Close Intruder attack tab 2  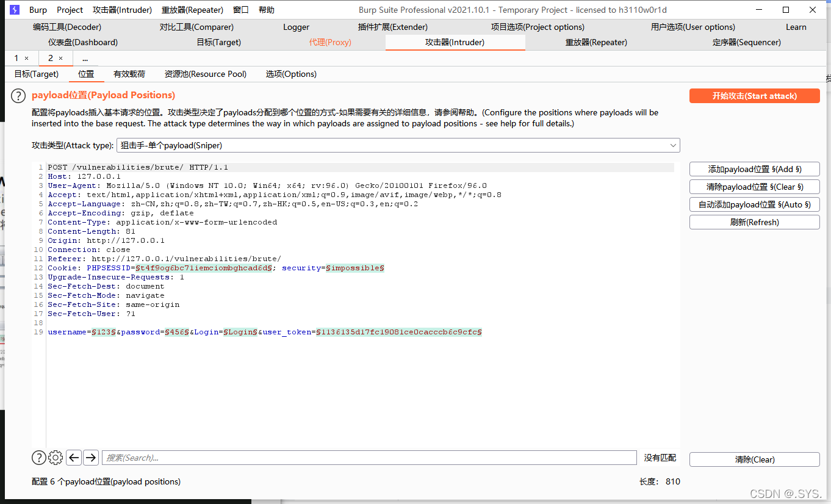click(60, 59)
